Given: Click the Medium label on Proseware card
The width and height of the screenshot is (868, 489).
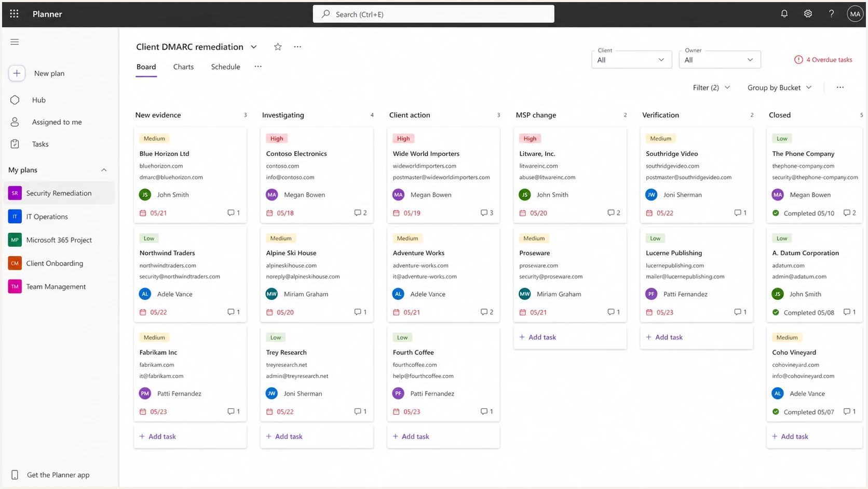Looking at the screenshot, I should click(x=534, y=238).
